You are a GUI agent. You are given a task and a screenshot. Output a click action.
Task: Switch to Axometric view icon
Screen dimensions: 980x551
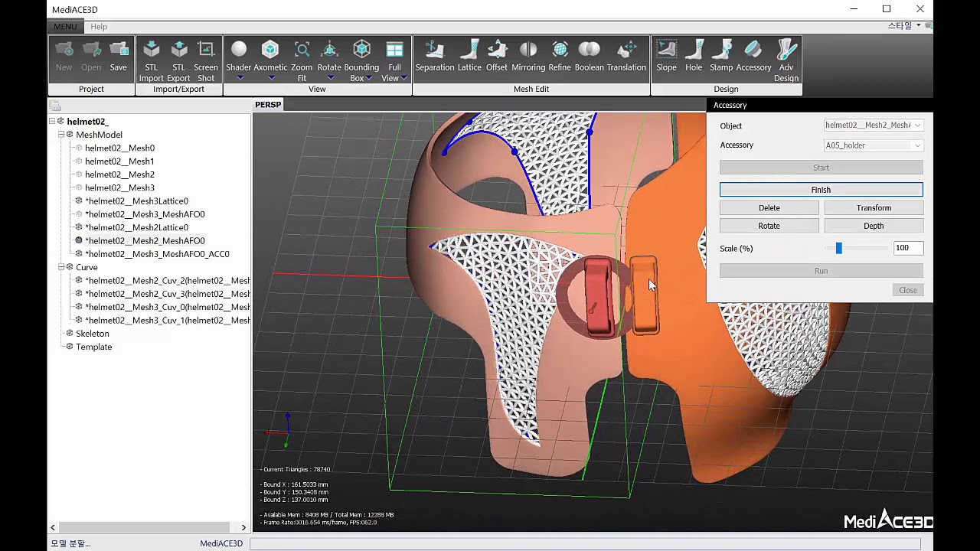click(270, 50)
